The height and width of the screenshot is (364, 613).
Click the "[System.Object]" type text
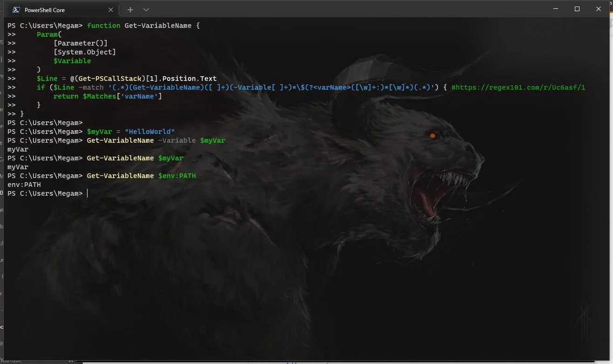[x=85, y=52]
